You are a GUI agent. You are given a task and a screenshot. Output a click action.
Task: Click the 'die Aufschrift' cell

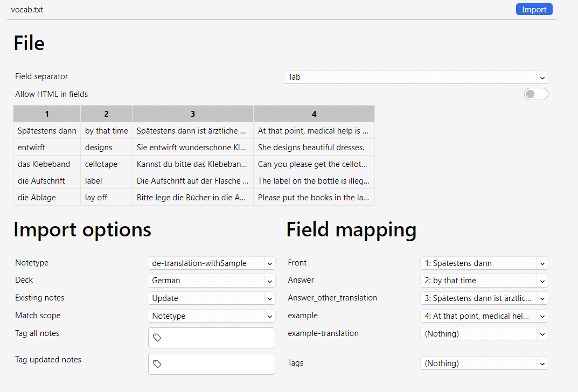click(x=47, y=181)
